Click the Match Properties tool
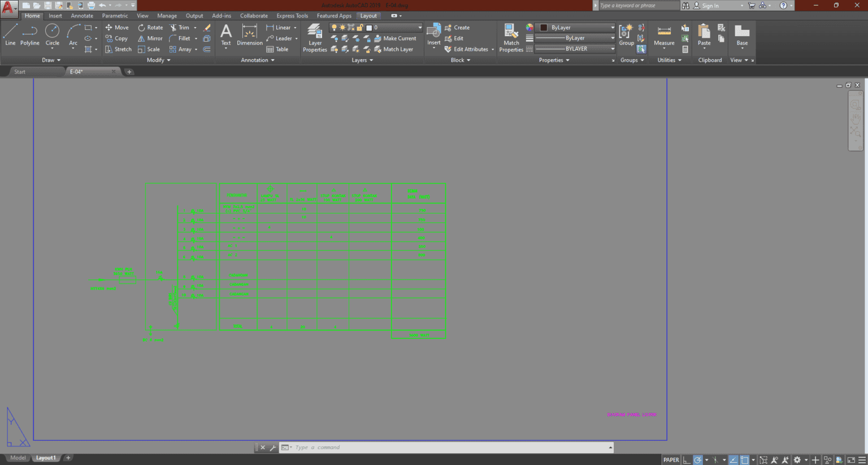The height and width of the screenshot is (465, 868). pos(510,35)
